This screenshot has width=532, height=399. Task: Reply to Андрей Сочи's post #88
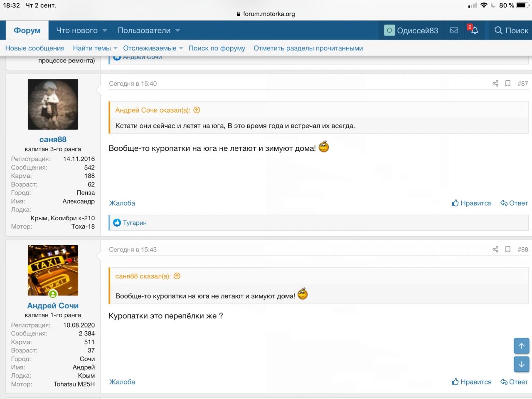tap(514, 382)
